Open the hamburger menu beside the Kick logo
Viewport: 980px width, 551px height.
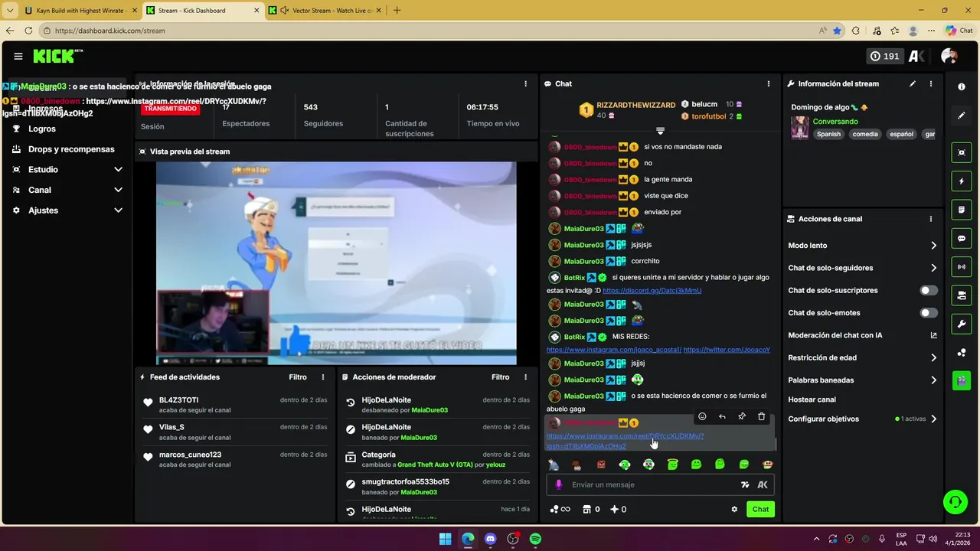coord(18,56)
